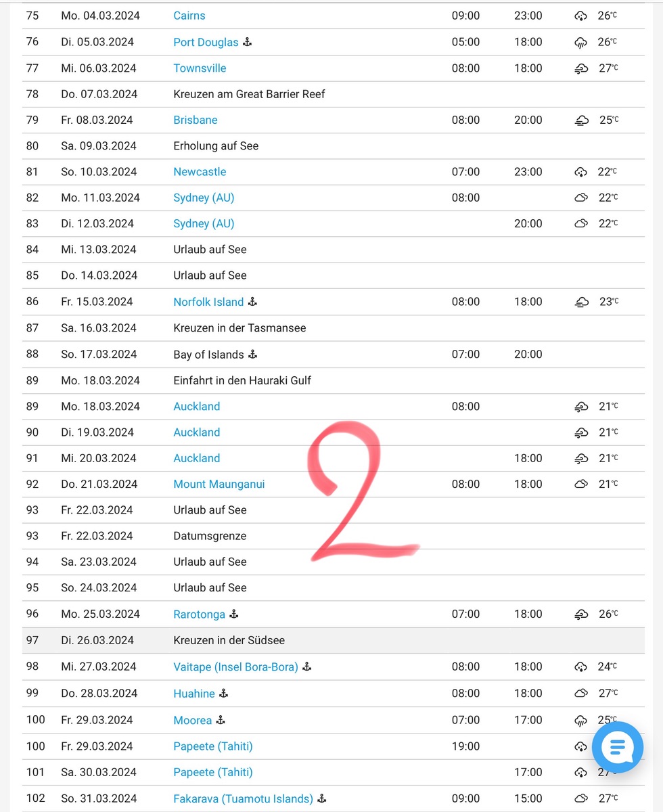The width and height of the screenshot is (663, 812).
Task: Click the anchor icon next to Rarotonga
Action: click(235, 614)
